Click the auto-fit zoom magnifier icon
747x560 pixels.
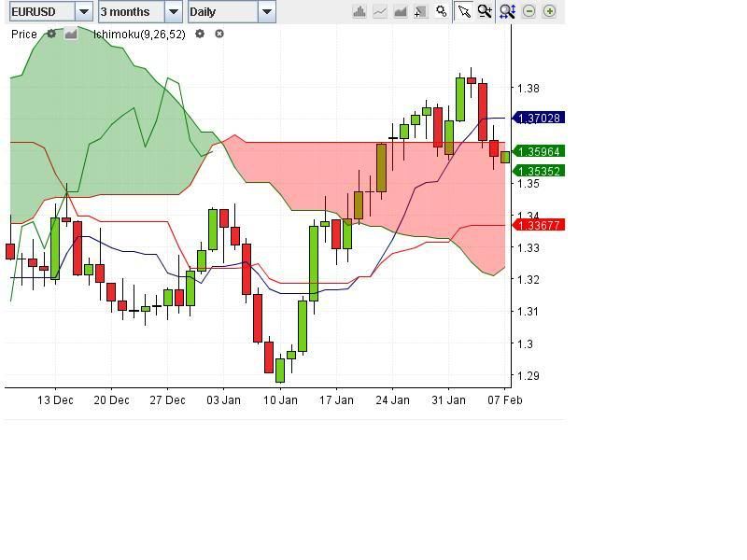click(x=507, y=11)
